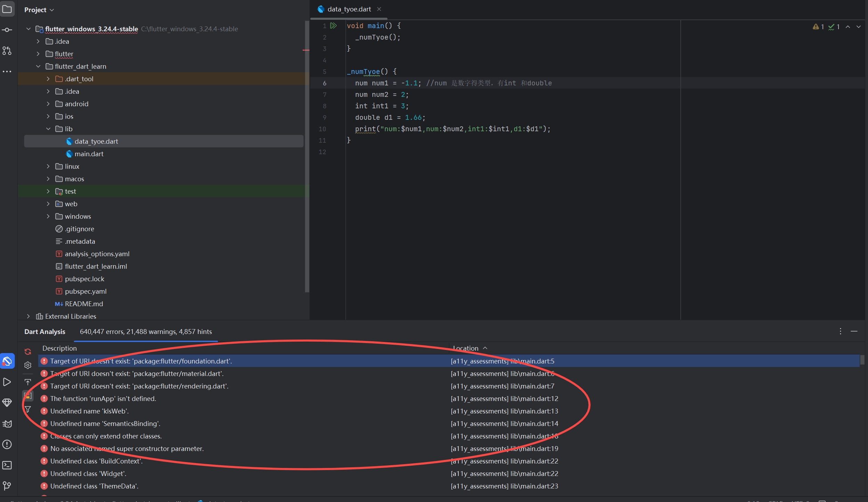Collapse the flutter_dart_learn folder chevron

[x=38, y=66]
